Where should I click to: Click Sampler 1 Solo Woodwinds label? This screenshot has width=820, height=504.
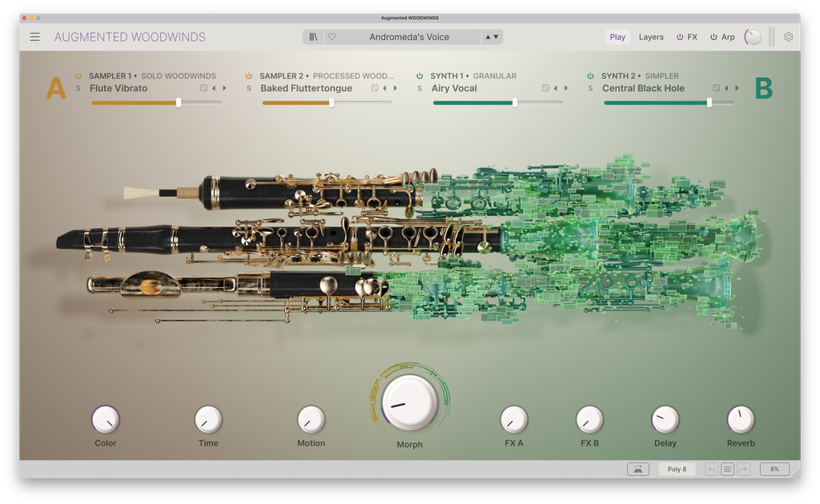(179, 76)
